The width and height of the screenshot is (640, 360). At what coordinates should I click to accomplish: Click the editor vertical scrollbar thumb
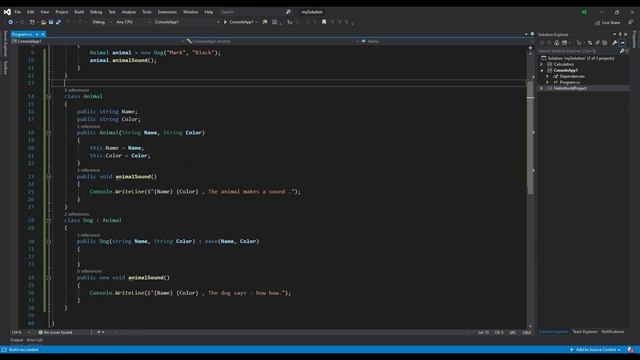coord(530,137)
